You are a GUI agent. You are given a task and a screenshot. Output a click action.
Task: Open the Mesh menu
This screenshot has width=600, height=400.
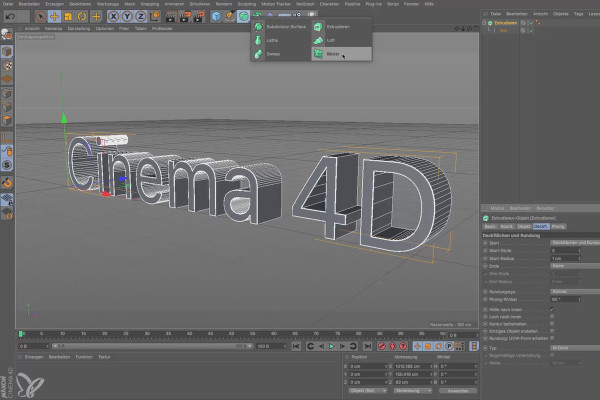tap(130, 4)
